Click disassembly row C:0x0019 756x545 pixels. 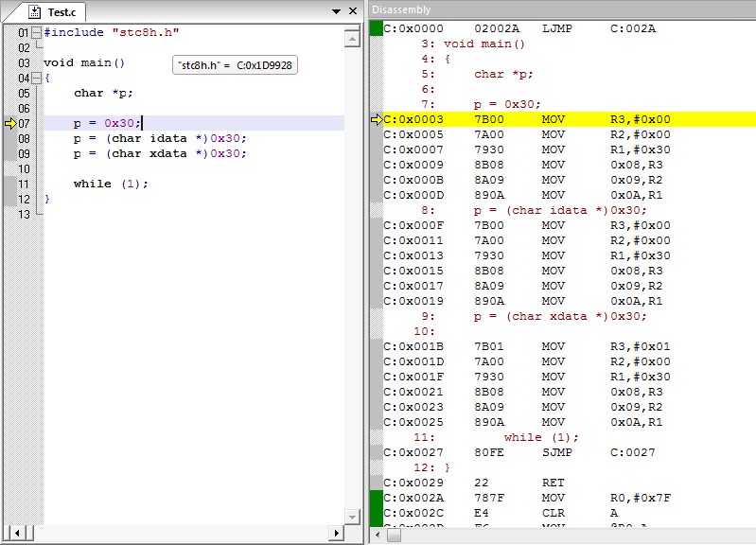[x=569, y=302]
